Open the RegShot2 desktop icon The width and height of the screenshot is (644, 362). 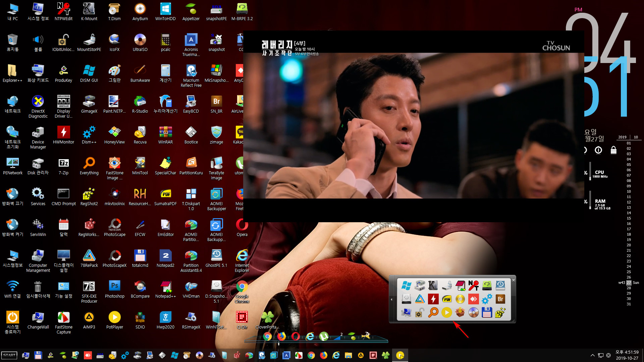(89, 197)
